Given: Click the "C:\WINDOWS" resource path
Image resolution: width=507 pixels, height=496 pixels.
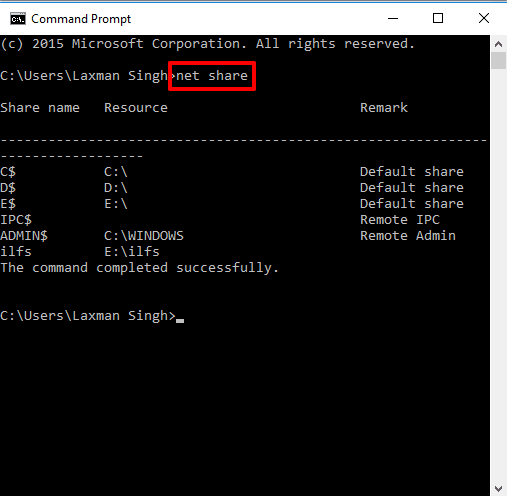Looking at the screenshot, I should coord(144,236).
